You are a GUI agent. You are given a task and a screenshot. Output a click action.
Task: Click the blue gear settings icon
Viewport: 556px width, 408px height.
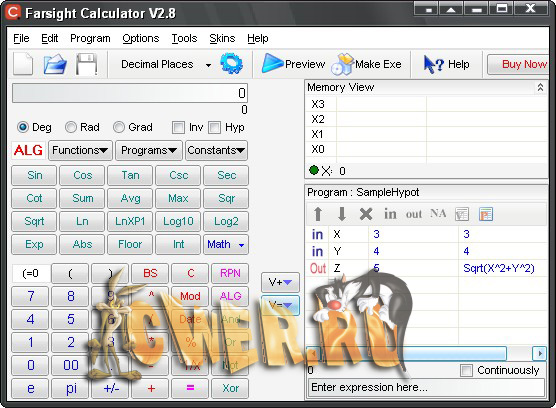pyautogui.click(x=231, y=64)
